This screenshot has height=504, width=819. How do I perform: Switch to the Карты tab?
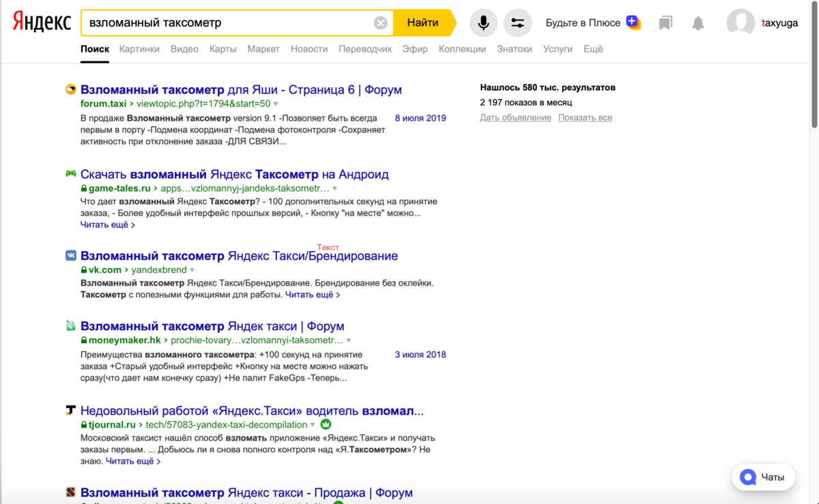point(223,49)
